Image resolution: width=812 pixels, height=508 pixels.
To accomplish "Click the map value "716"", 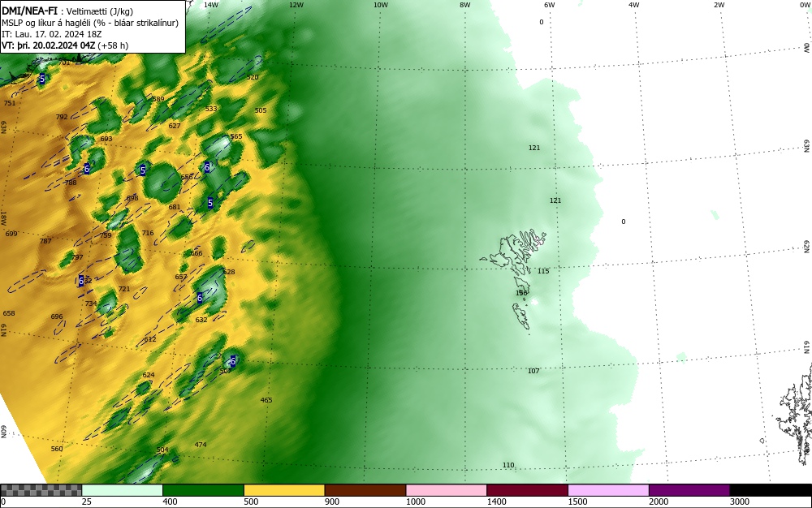I will 148,233.
